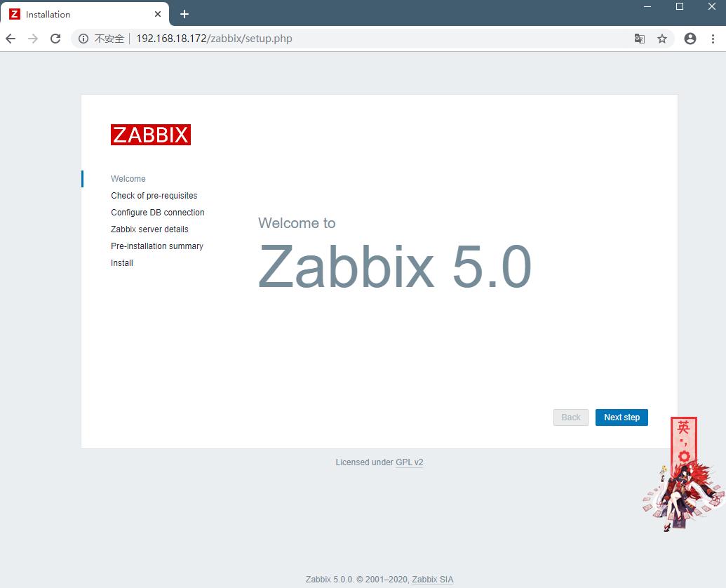
Task: Open Pre-installation summary step
Action: point(156,246)
